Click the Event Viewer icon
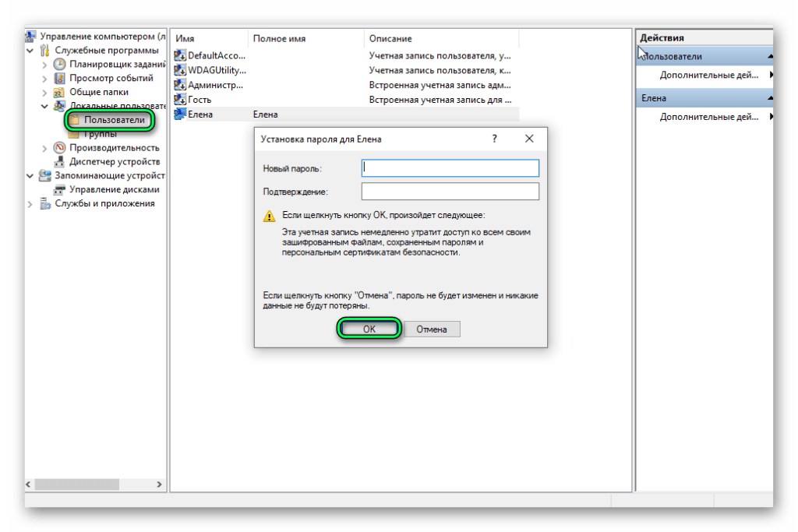 (60, 79)
